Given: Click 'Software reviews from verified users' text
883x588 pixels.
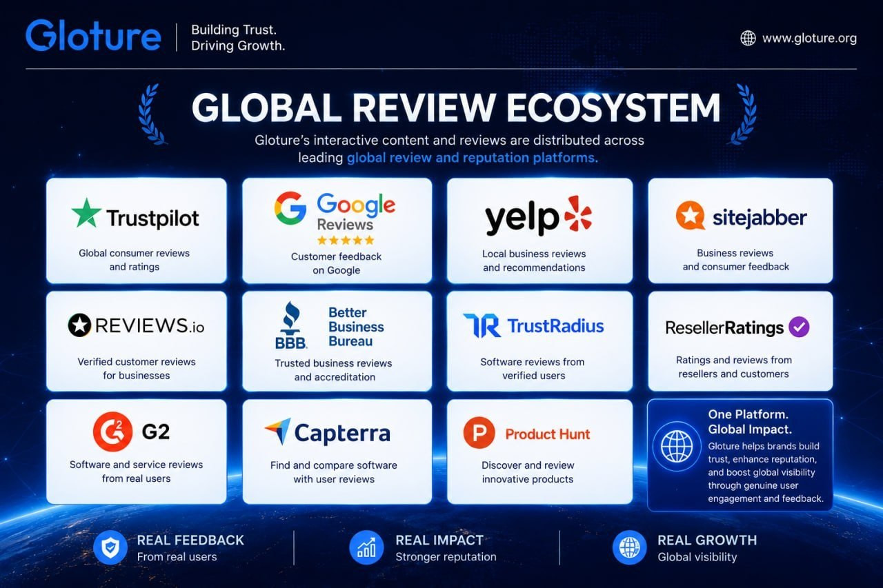Looking at the screenshot, I should (x=533, y=369).
